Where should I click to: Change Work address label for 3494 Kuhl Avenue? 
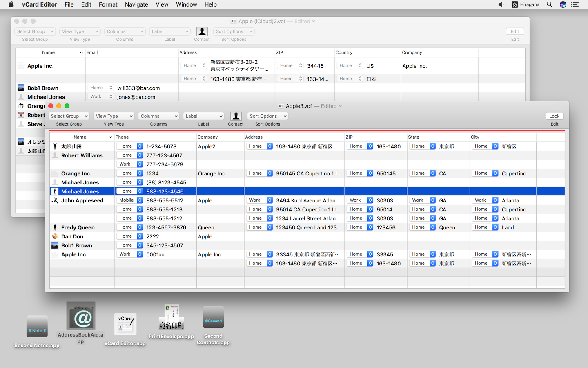259,200
